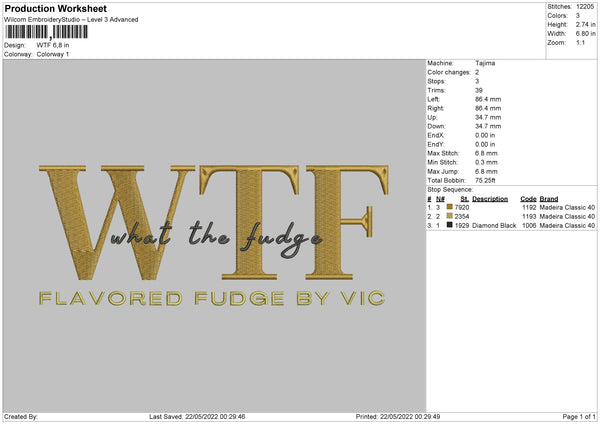
Task: Click the 'Brand' column header
Action: [x=549, y=199]
